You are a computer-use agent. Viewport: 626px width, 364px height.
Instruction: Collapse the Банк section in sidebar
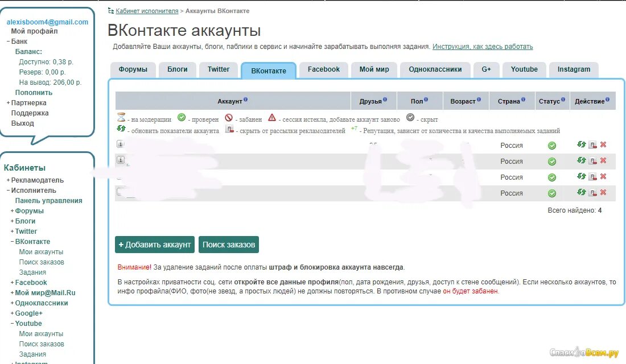(8, 42)
